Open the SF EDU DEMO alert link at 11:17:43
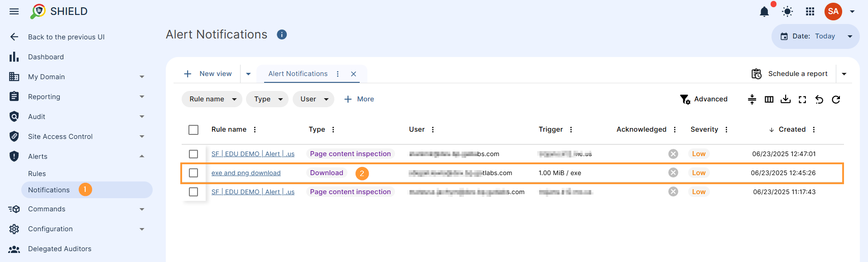868x262 pixels. click(253, 192)
